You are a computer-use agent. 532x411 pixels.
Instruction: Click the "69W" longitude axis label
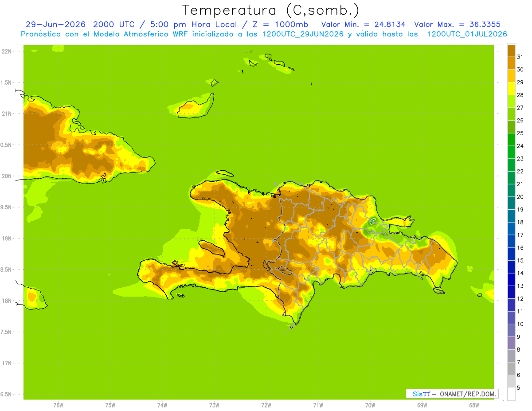click(422, 405)
